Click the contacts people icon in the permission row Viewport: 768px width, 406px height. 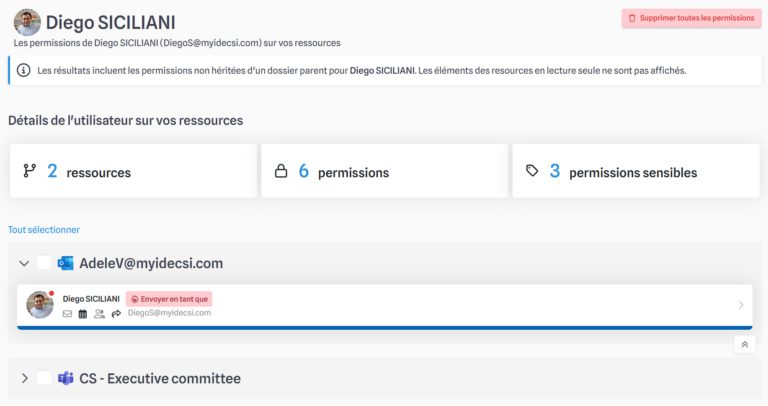(x=99, y=313)
